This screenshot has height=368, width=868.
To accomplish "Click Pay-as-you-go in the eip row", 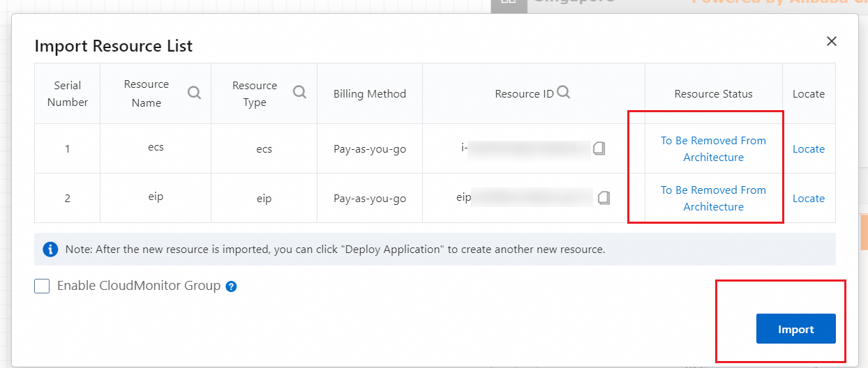I will click(x=370, y=199).
